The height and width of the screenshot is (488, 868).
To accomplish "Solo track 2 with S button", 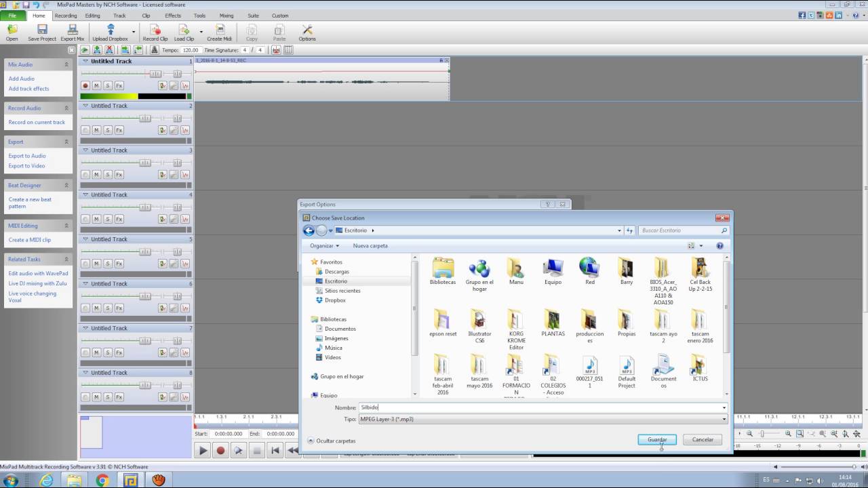I will pyautogui.click(x=107, y=130).
